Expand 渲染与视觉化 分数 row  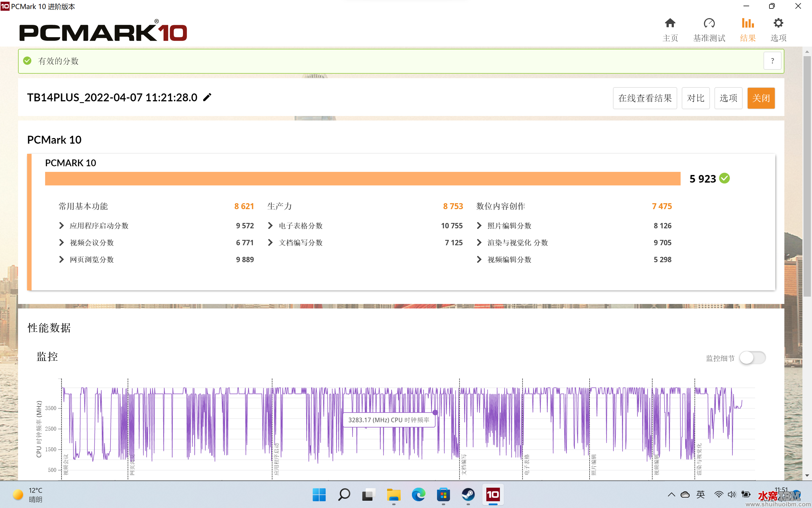479,243
